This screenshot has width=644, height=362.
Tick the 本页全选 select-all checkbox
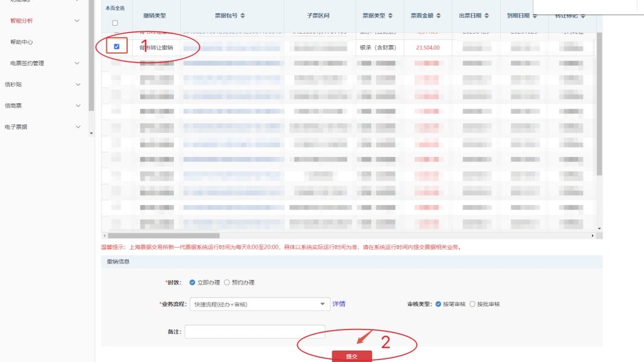(x=115, y=23)
